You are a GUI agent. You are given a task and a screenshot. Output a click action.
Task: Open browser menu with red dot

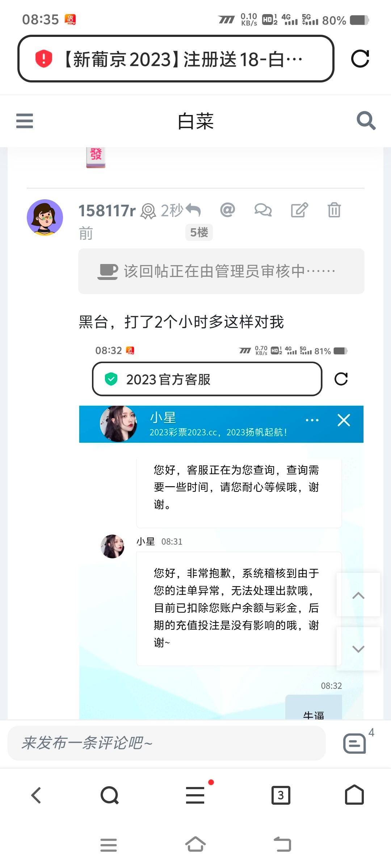pos(195,795)
